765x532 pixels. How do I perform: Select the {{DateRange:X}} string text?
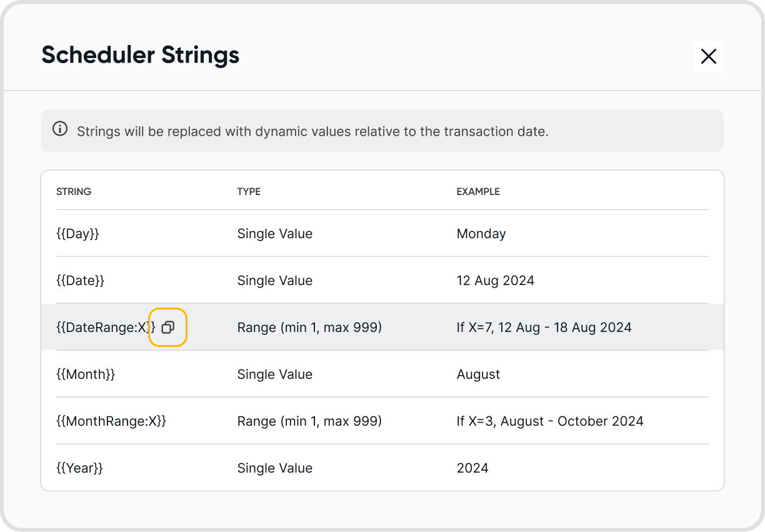[x=105, y=327]
